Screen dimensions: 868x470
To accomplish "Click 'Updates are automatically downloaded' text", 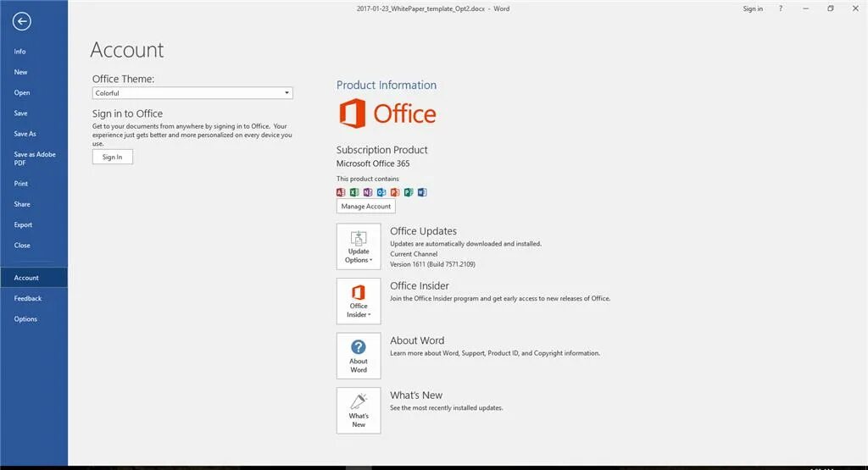I will [x=466, y=244].
